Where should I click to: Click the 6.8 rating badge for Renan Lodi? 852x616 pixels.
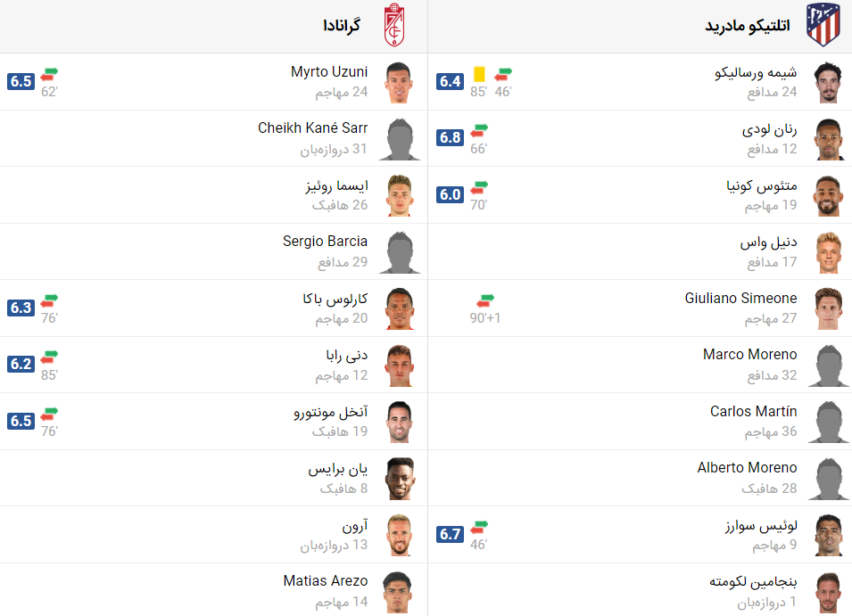450,138
